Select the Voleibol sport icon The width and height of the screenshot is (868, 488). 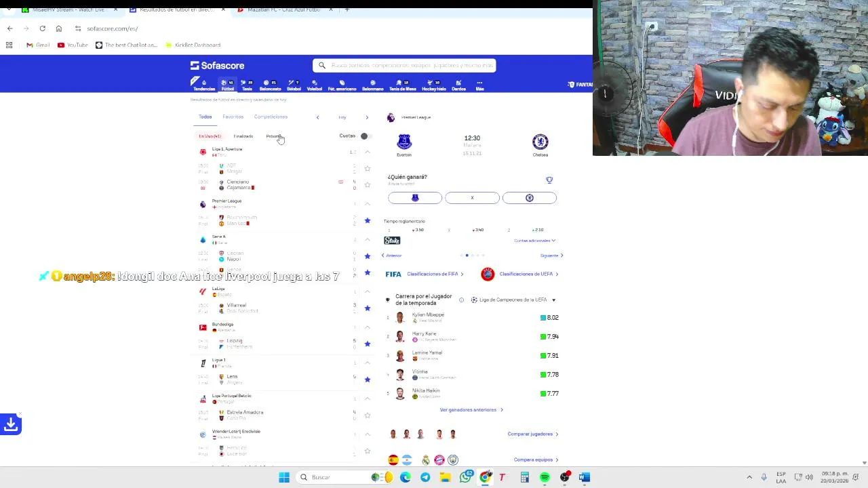[315, 85]
